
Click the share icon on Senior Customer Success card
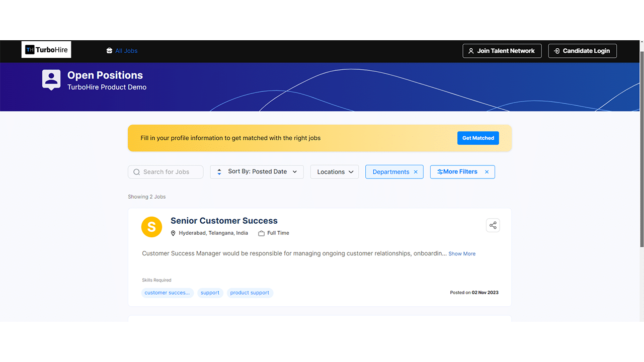493,225
